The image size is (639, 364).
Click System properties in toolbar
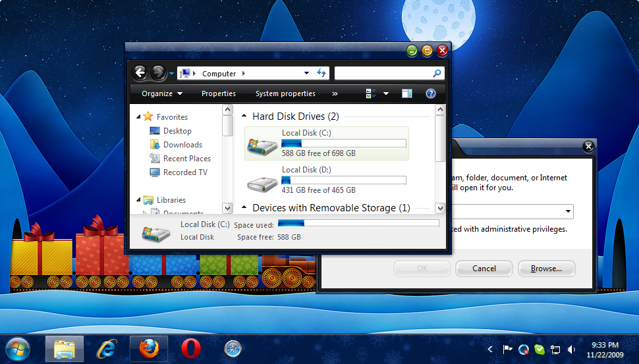(285, 93)
